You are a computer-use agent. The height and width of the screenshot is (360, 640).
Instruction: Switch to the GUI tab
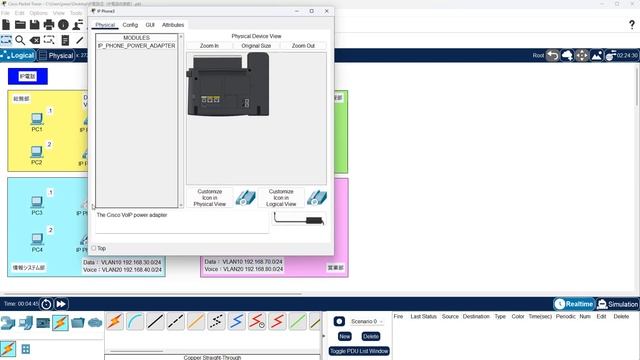coord(150,25)
